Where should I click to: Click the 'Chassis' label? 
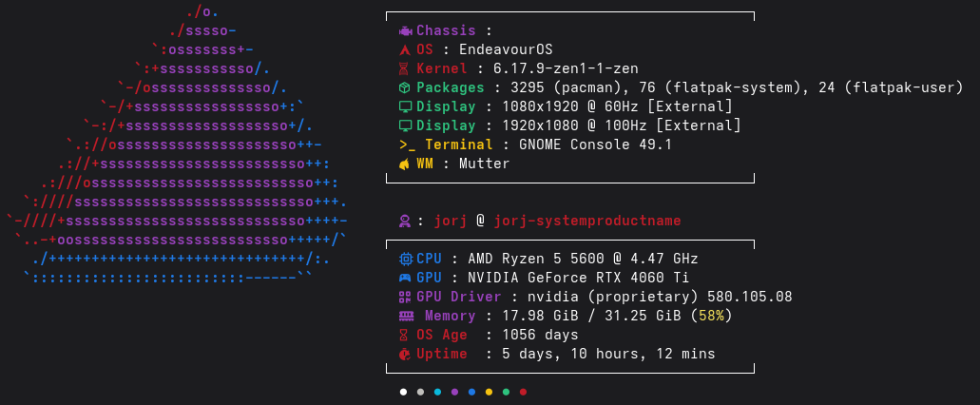coord(446,30)
